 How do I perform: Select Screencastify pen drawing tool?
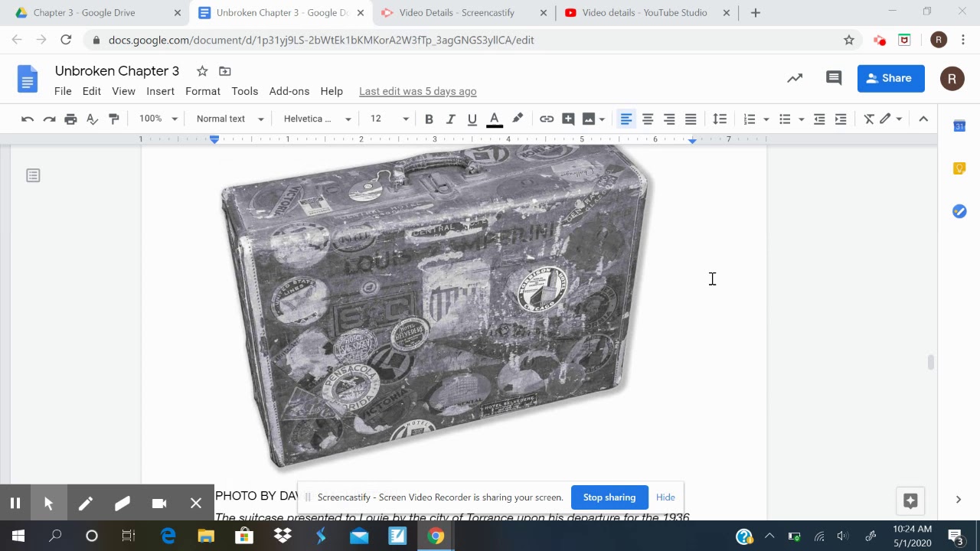85,503
